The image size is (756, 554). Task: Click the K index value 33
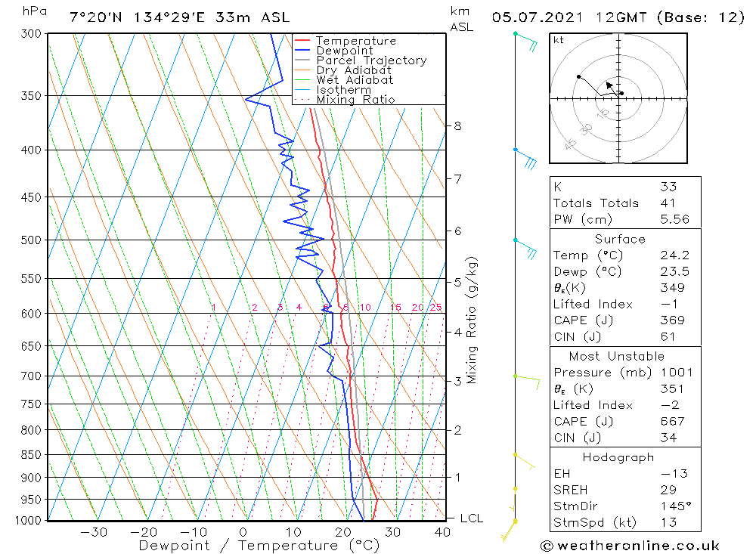click(669, 187)
